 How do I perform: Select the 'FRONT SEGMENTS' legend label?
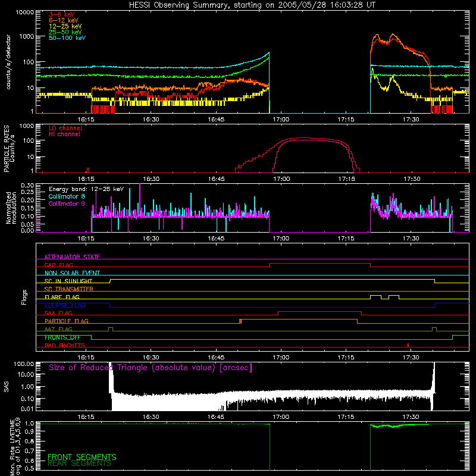pos(82,457)
